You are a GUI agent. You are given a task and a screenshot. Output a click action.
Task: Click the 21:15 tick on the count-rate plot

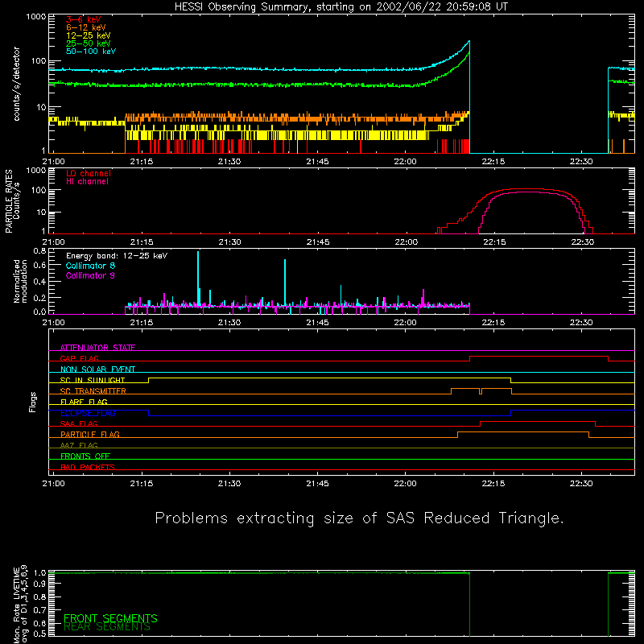coord(142,162)
